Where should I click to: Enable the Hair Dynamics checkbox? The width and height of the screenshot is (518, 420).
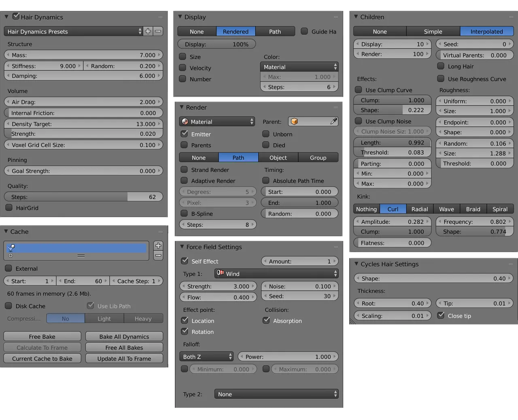(x=16, y=16)
